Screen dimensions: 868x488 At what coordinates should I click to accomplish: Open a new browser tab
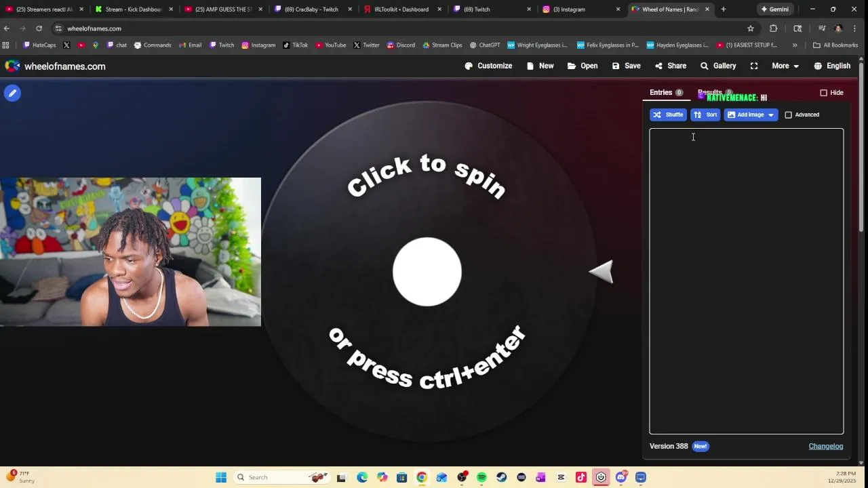(x=723, y=9)
